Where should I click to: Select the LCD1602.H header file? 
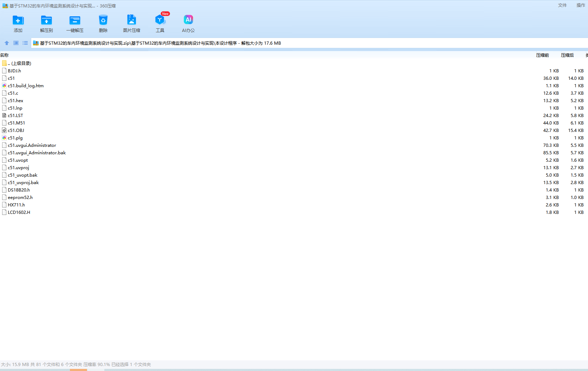tap(19, 212)
